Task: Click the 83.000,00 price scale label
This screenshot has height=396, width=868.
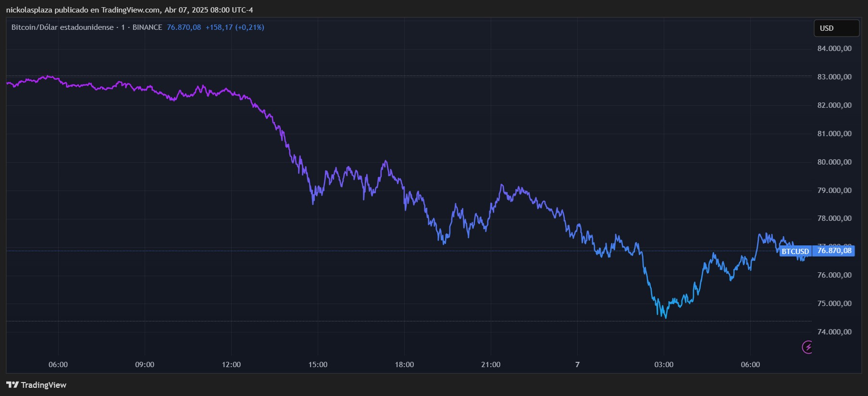Action: pos(834,77)
